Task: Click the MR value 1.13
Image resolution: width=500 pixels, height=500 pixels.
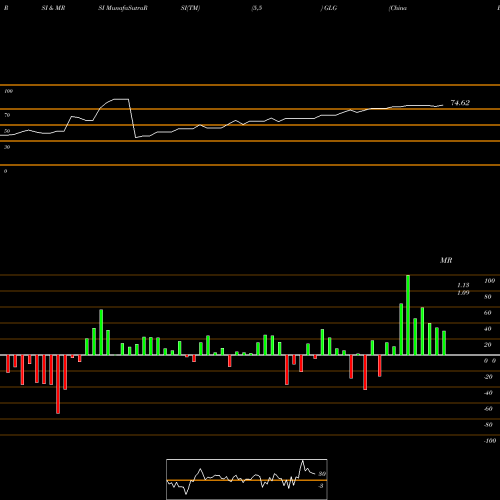Action: pos(463,285)
